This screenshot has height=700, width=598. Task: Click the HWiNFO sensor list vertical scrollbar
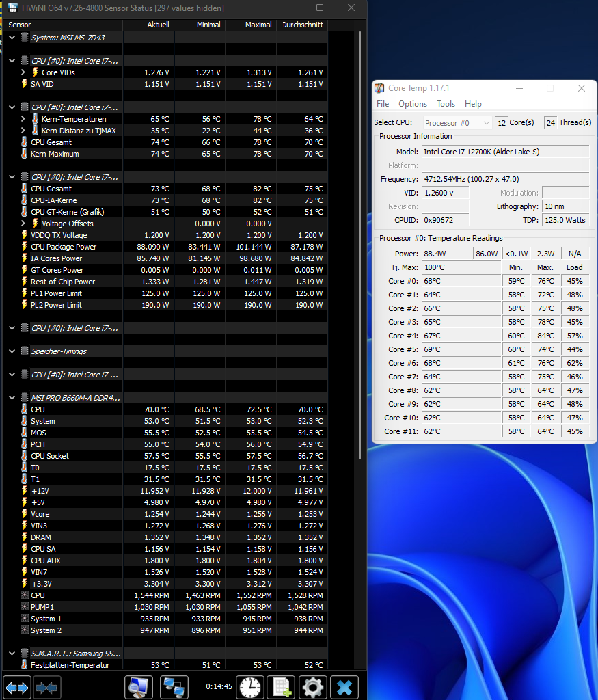pyautogui.click(x=359, y=245)
